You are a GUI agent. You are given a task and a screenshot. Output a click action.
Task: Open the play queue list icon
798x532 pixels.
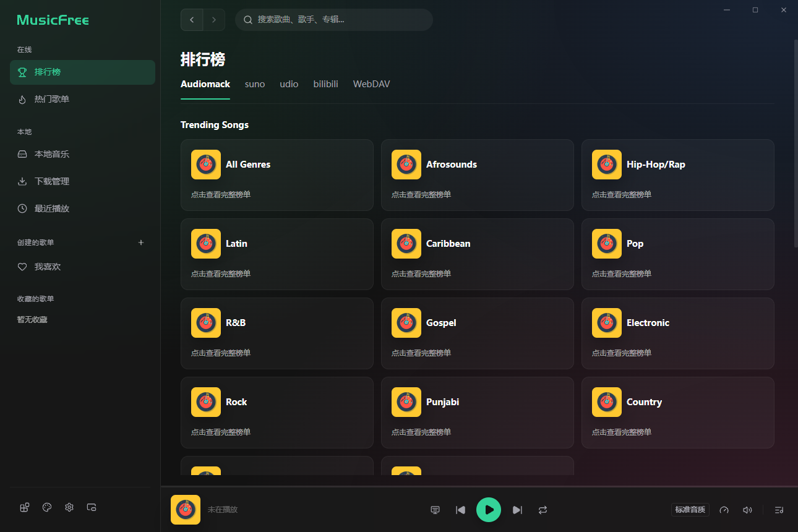click(779, 510)
